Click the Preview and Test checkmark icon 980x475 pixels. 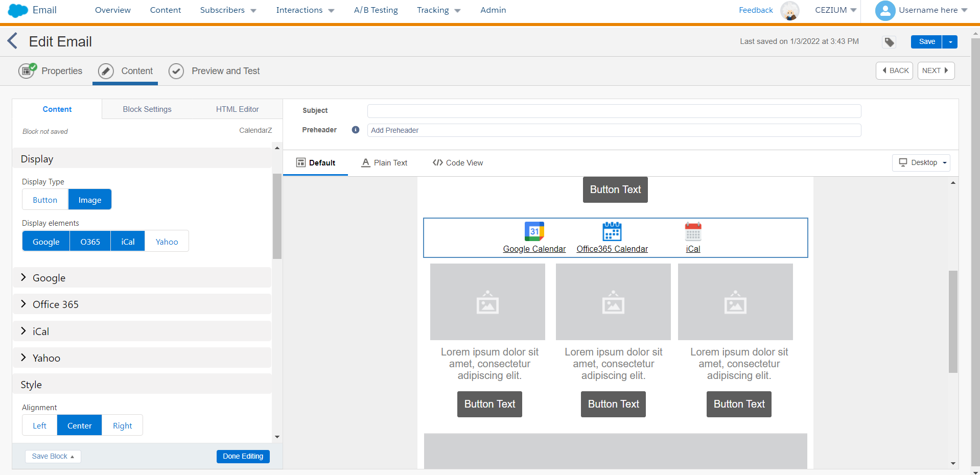(176, 70)
